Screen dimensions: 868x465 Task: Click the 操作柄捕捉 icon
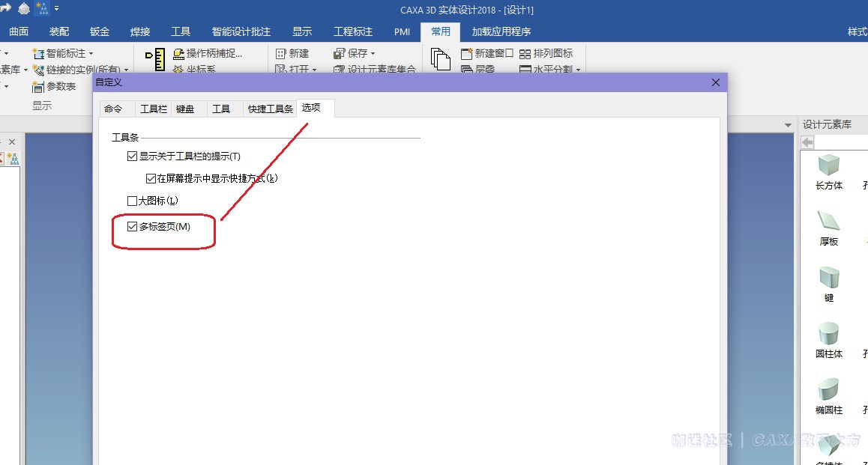tap(179, 54)
